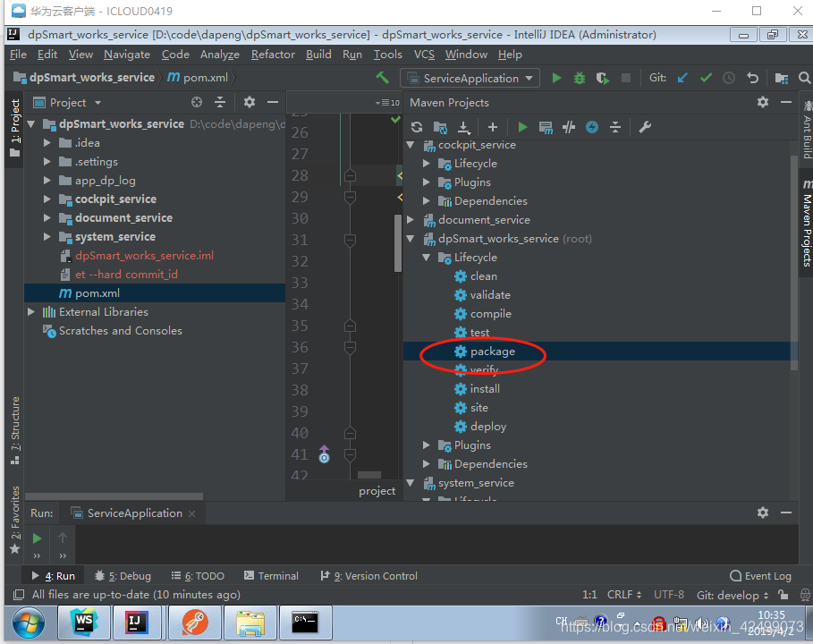Start debugging with the bug icon

(x=580, y=79)
